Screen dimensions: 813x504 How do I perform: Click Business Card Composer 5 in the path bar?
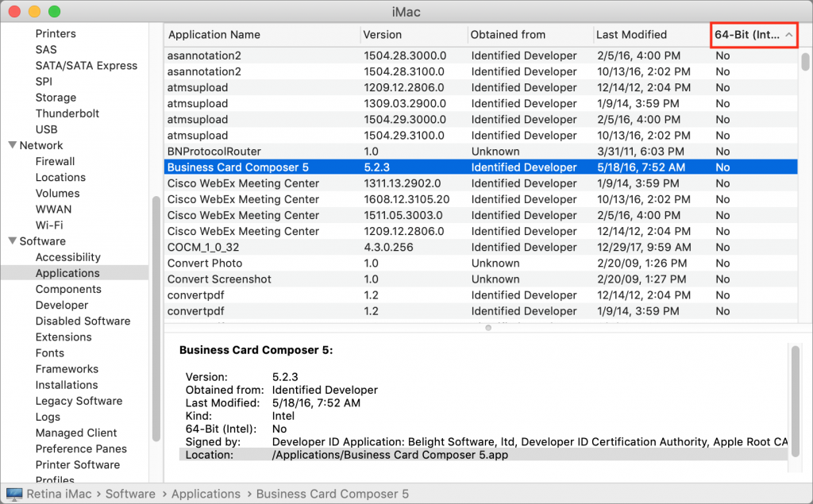tap(333, 494)
